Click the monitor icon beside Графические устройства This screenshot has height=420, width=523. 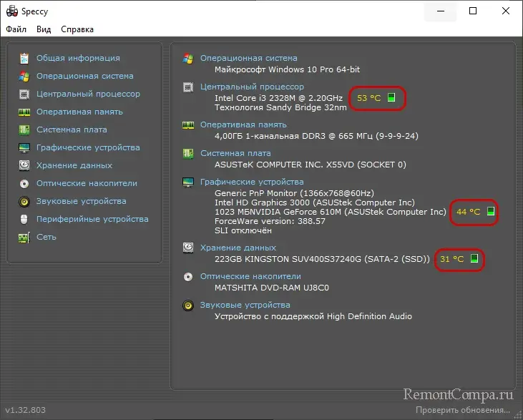click(x=24, y=147)
